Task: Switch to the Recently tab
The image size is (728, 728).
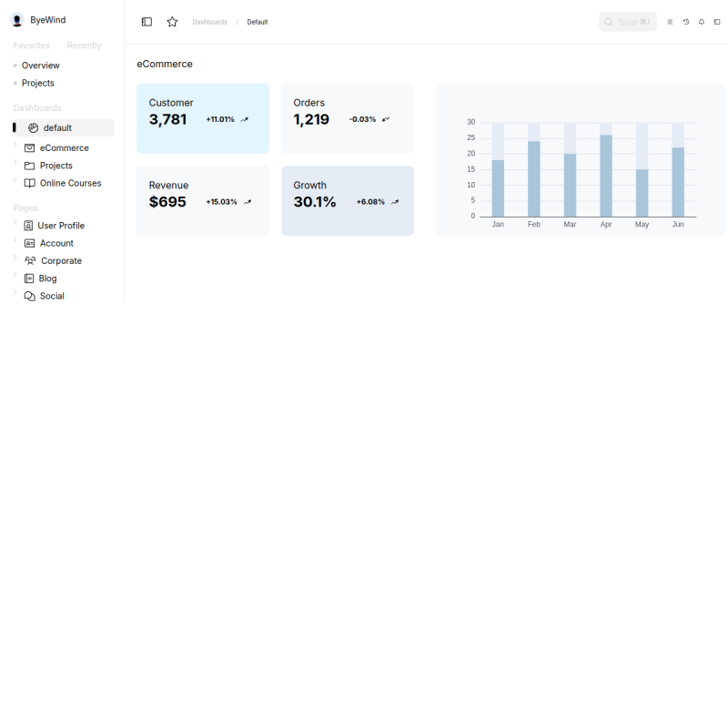Action: point(84,45)
